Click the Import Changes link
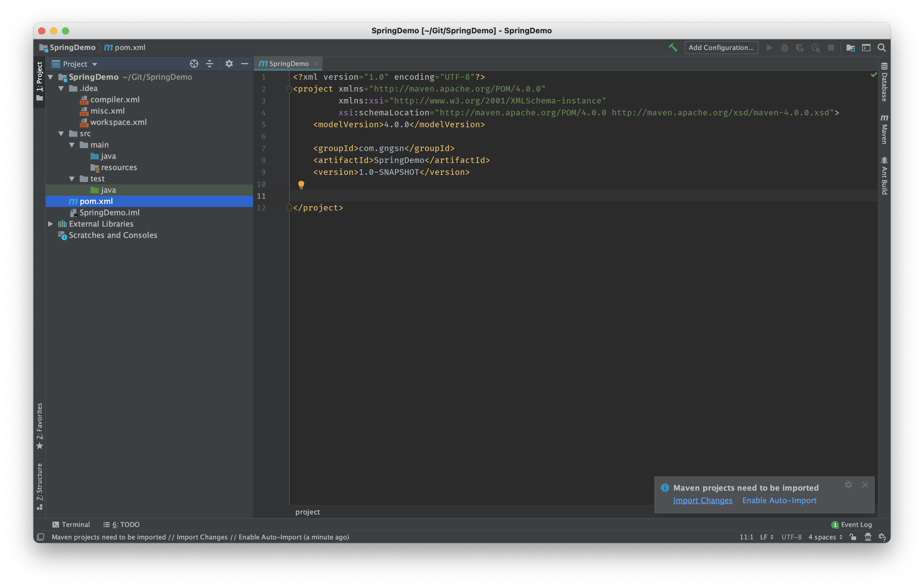The width and height of the screenshot is (924, 587). [702, 500]
